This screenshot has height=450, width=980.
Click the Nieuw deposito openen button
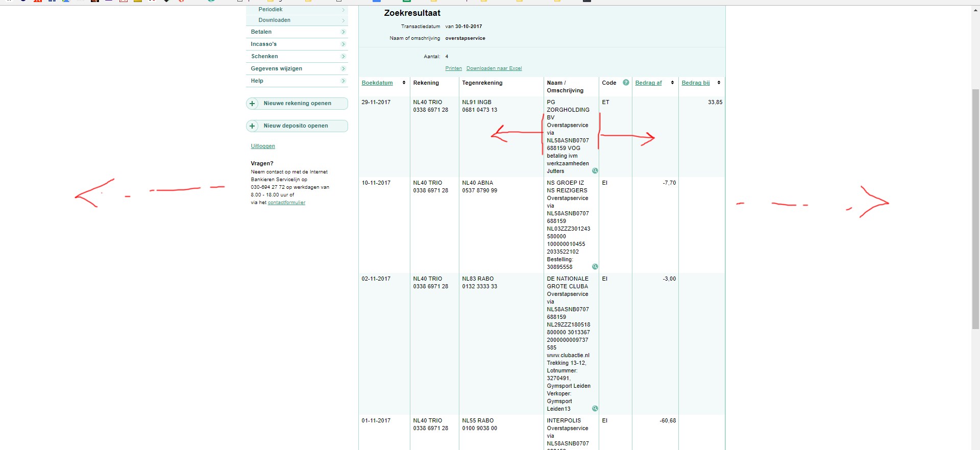[297, 126]
